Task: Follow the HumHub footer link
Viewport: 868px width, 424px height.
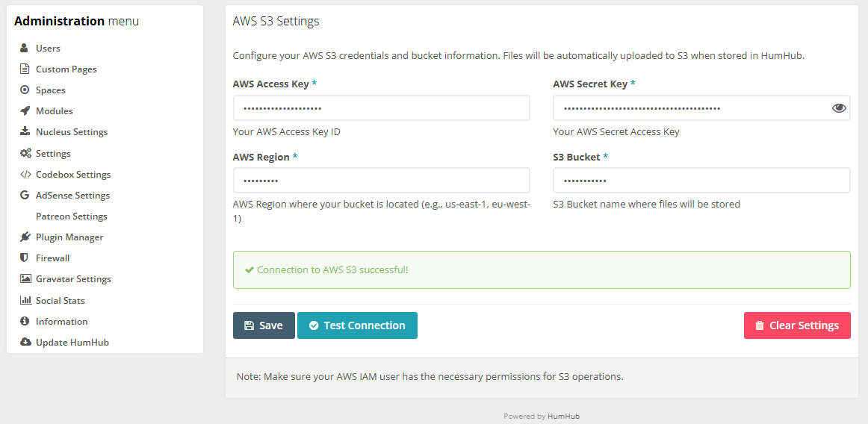Action: click(x=563, y=417)
